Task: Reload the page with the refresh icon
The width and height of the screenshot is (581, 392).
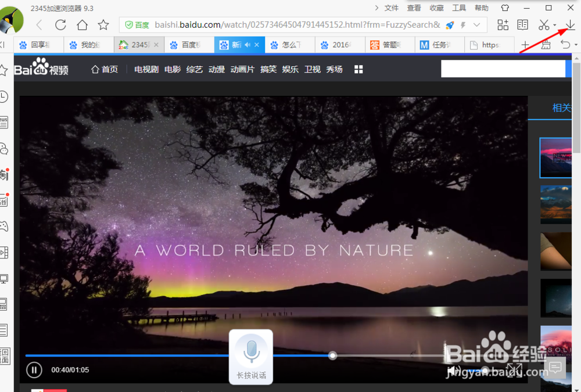Action: [60, 25]
